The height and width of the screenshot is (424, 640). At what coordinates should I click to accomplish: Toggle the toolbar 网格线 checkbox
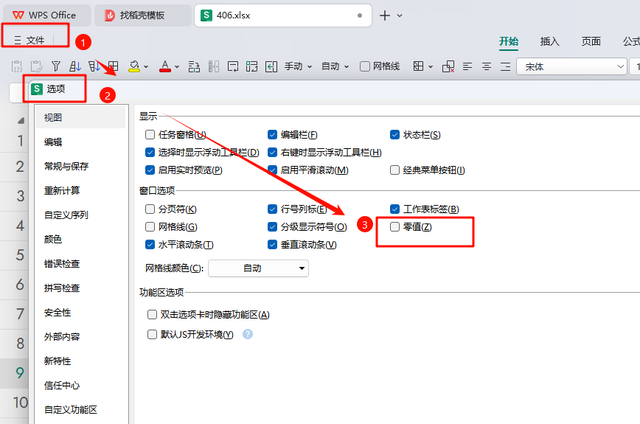point(365,66)
